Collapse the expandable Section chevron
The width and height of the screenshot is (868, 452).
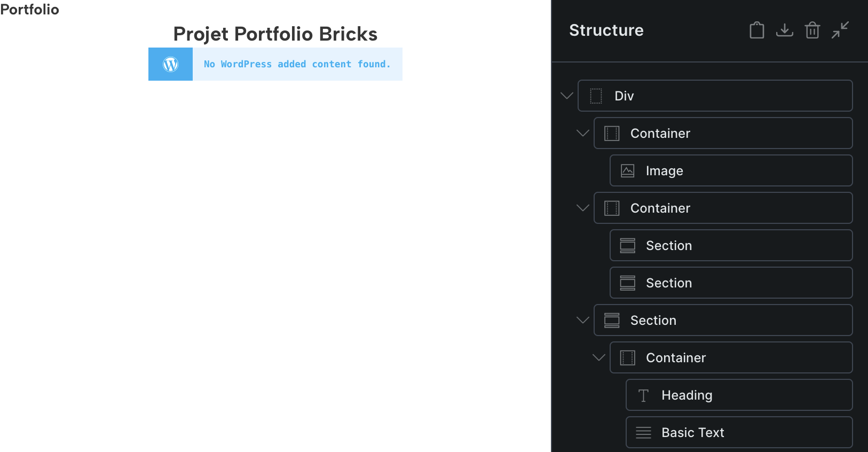click(583, 321)
